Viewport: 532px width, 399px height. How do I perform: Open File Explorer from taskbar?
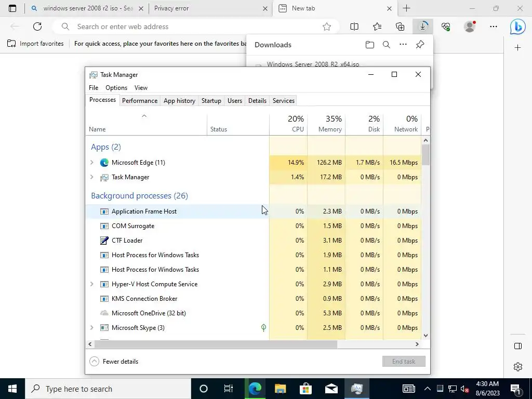click(280, 389)
